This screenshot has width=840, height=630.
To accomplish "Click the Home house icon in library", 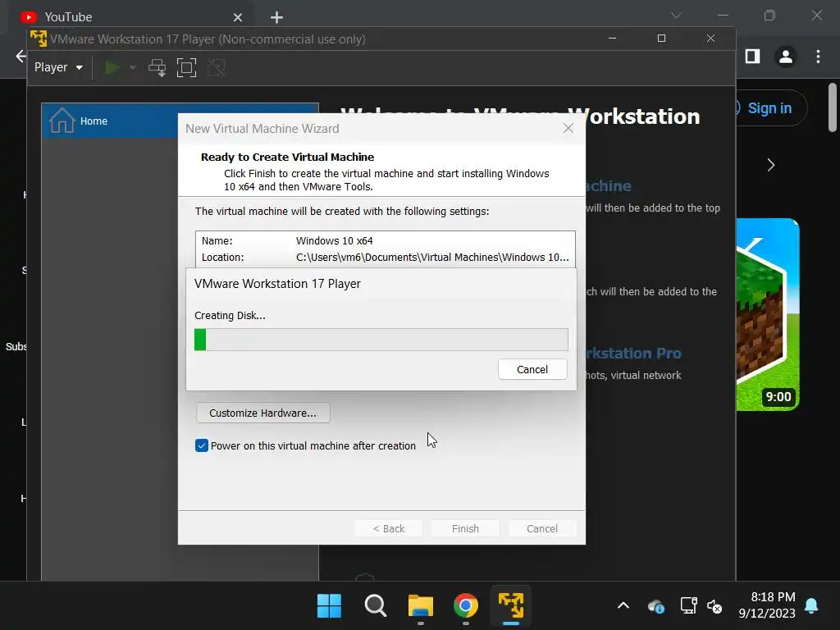I will 62,121.
